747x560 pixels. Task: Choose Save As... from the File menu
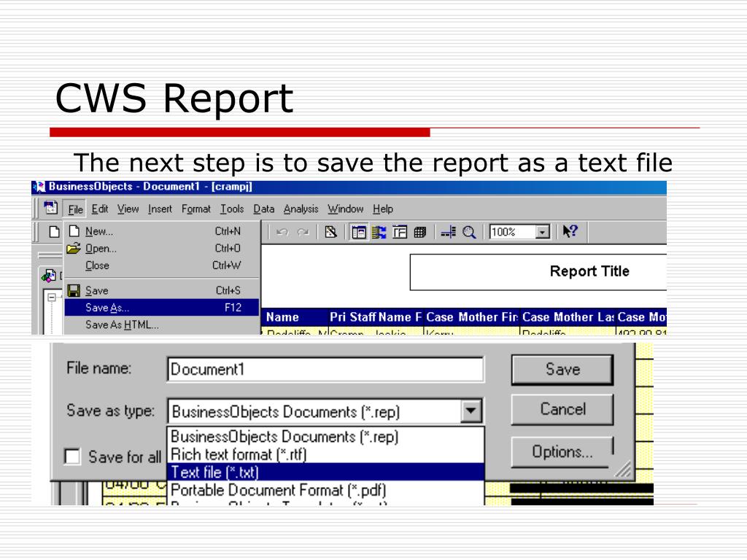(x=162, y=308)
